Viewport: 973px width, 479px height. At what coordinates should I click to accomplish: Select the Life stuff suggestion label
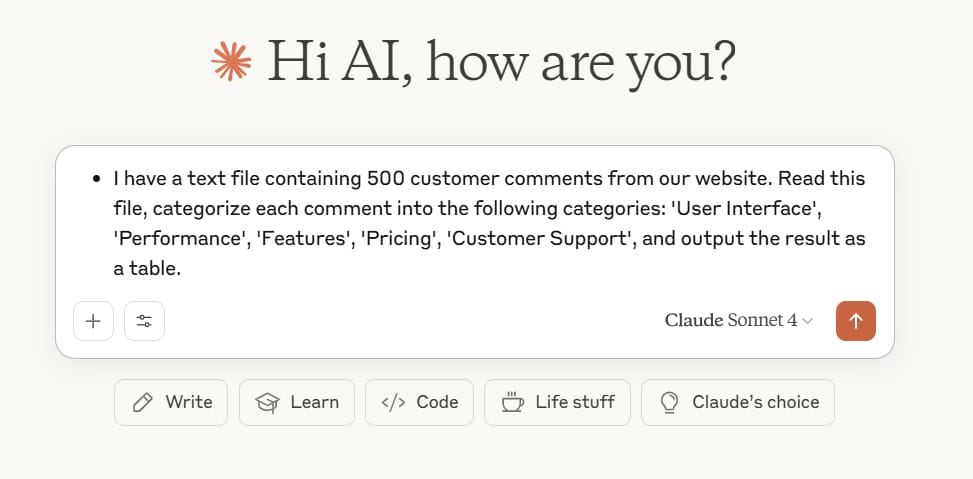[x=575, y=402]
